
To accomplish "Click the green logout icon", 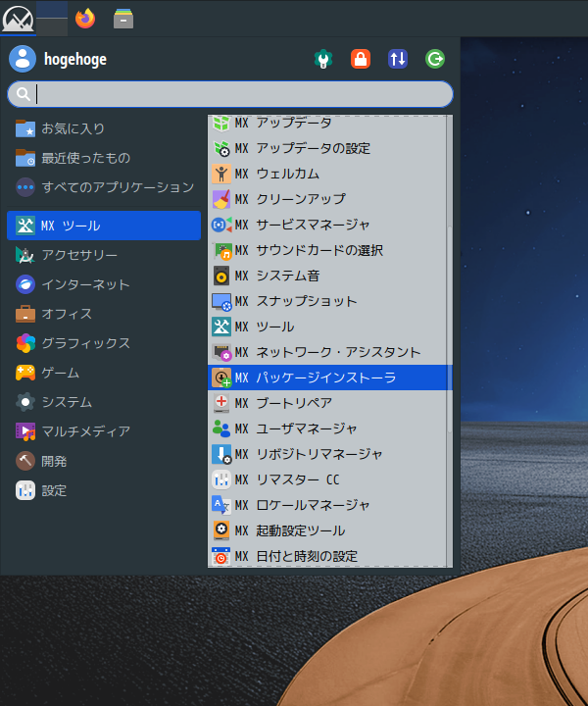I will [x=435, y=59].
